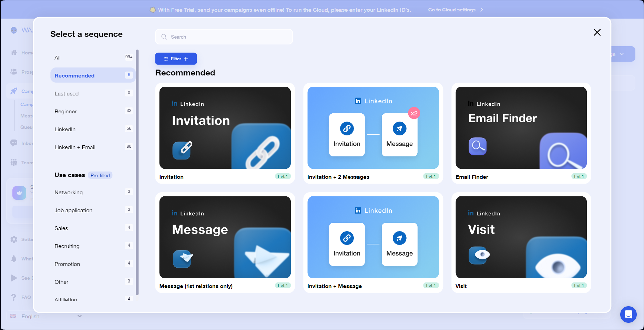This screenshot has width=644, height=330.
Task: Select the Last used category
Action: (x=93, y=93)
